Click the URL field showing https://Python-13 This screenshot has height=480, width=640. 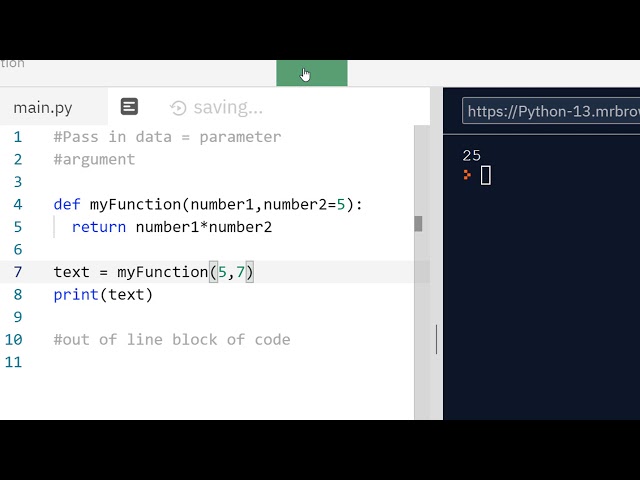[x=551, y=111]
